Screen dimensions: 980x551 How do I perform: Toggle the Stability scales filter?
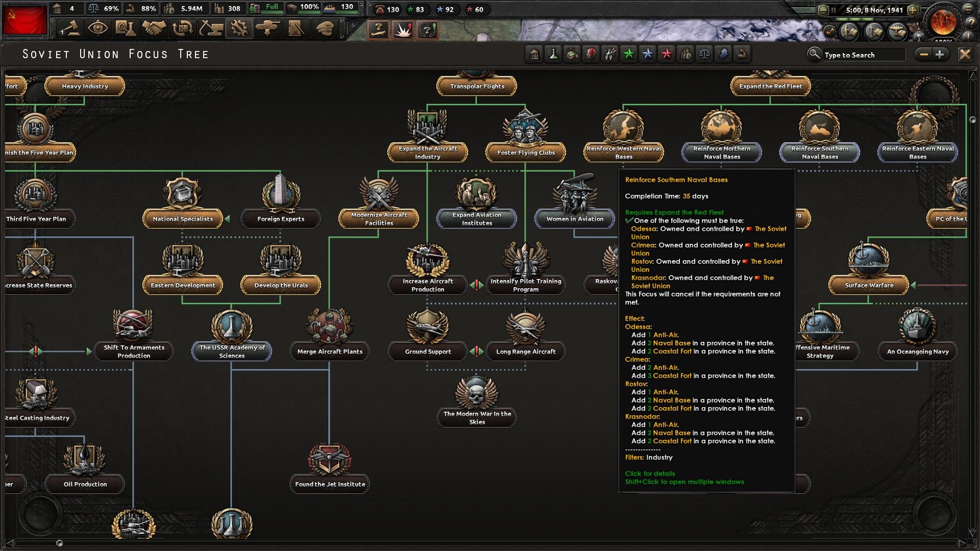point(704,54)
